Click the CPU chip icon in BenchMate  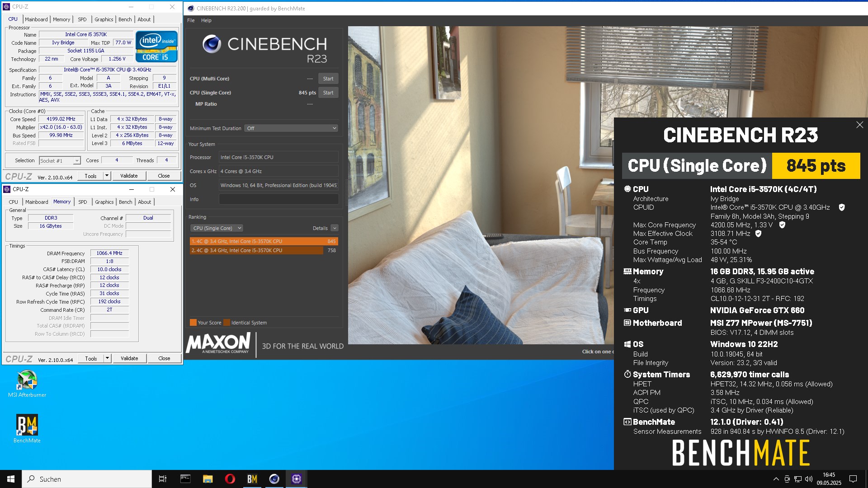pyautogui.click(x=627, y=189)
